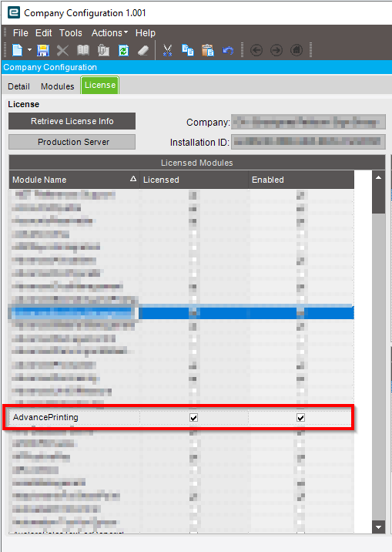Click the open book toolbar icon
Screen dimensions: 392x552
[x=83, y=50]
